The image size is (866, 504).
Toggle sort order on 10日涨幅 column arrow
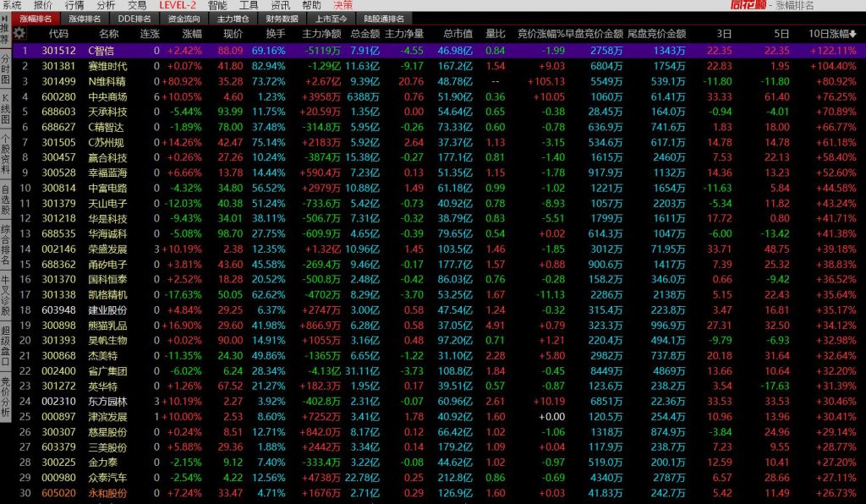[x=852, y=34]
